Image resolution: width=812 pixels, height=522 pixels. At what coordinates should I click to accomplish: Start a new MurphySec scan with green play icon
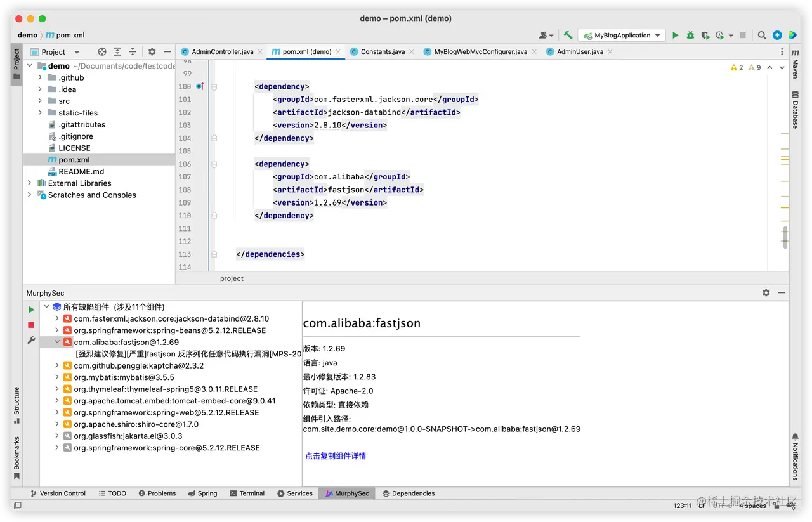click(x=30, y=310)
